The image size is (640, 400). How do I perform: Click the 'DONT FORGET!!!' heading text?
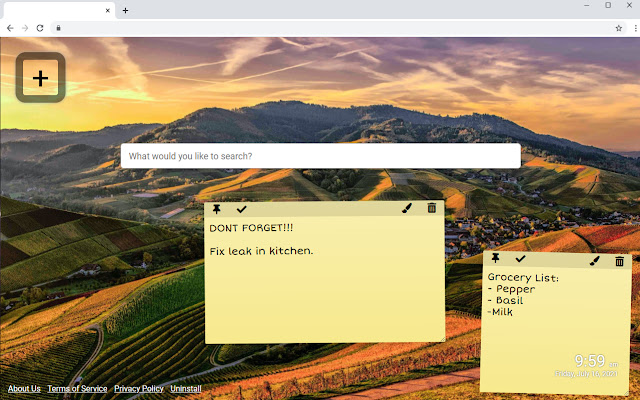[x=251, y=228]
